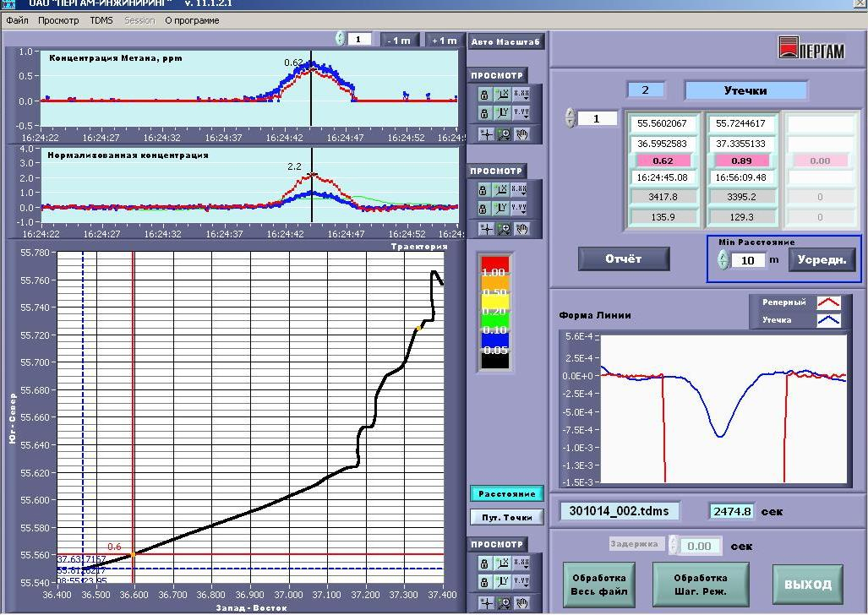This screenshot has height=615, width=868.
Task: Click stepper arrows beside -1 m button
Action: click(340, 39)
